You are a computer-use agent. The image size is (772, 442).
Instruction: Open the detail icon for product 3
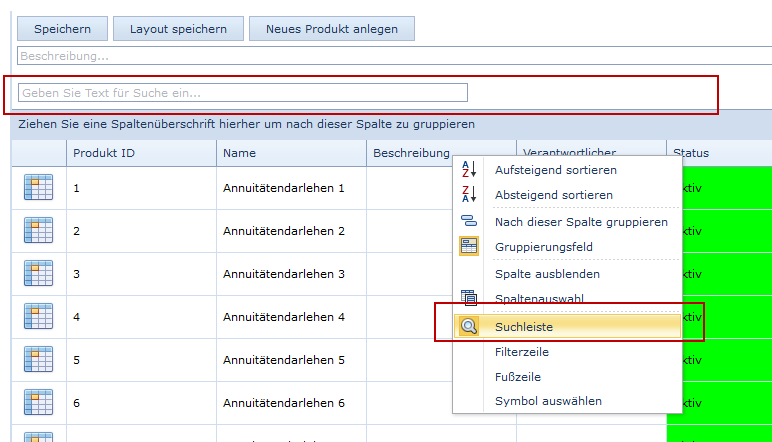[38, 274]
